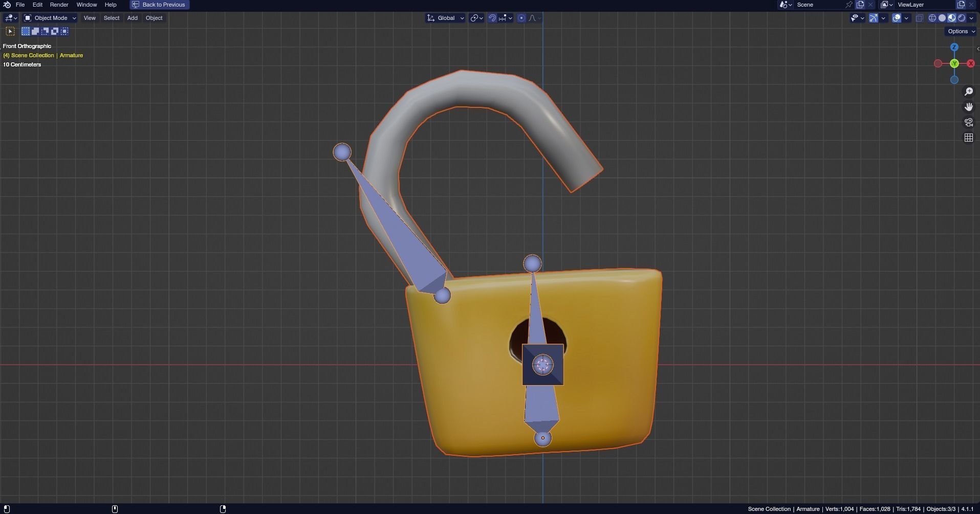Choose Set a New Selection mode

click(x=26, y=31)
